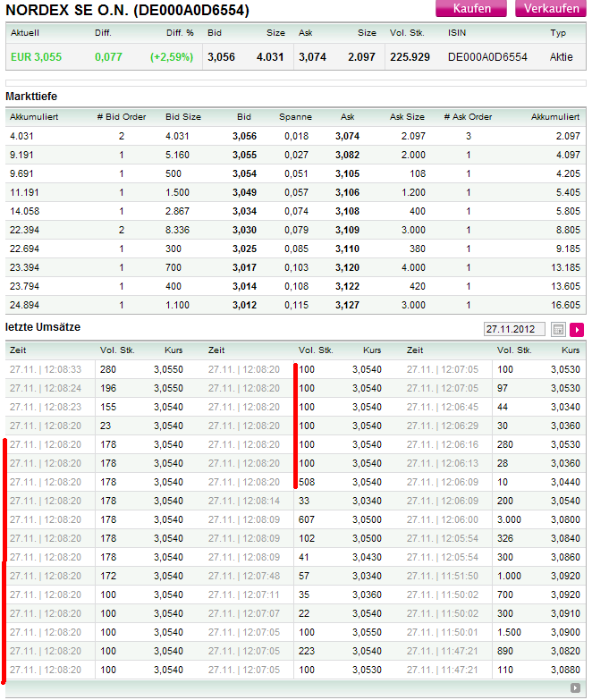Click the Markttiefe section heading

(x=31, y=97)
